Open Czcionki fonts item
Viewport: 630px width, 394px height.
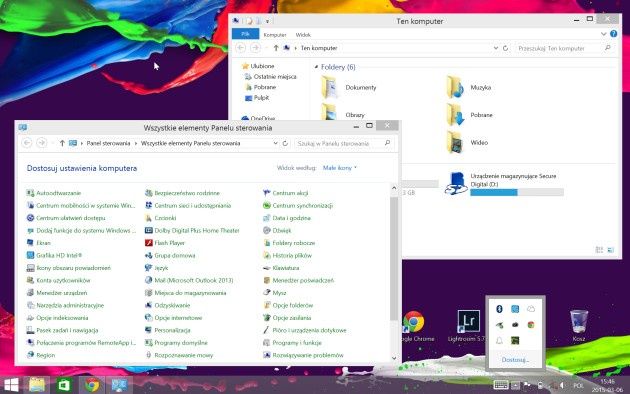coord(161,218)
